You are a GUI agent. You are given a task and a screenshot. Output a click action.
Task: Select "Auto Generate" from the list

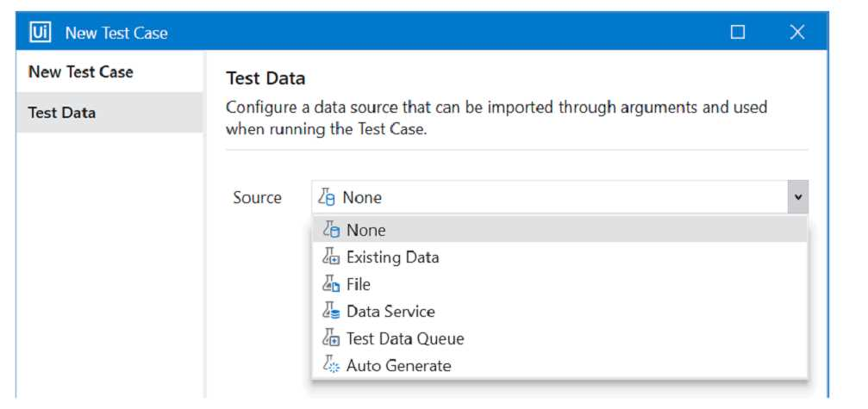pyautogui.click(x=398, y=365)
